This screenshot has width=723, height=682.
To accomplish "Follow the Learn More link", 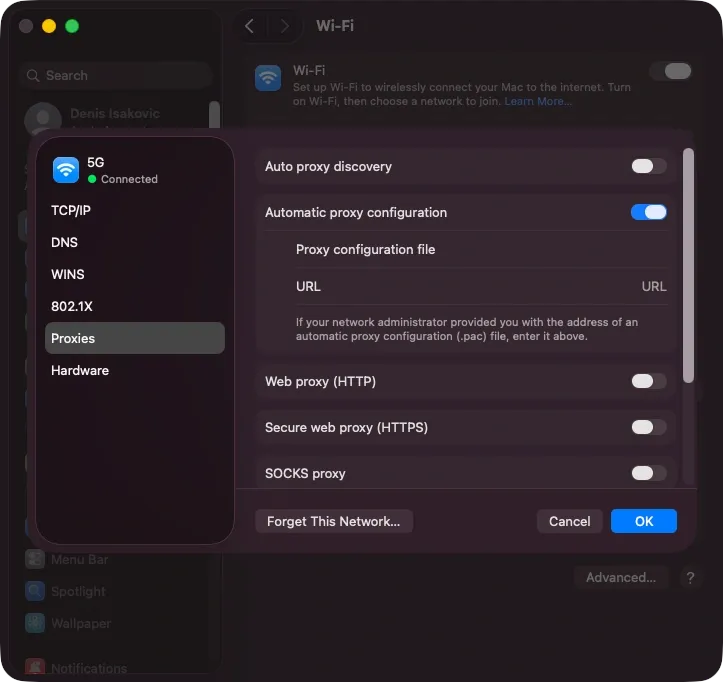I will (538, 101).
